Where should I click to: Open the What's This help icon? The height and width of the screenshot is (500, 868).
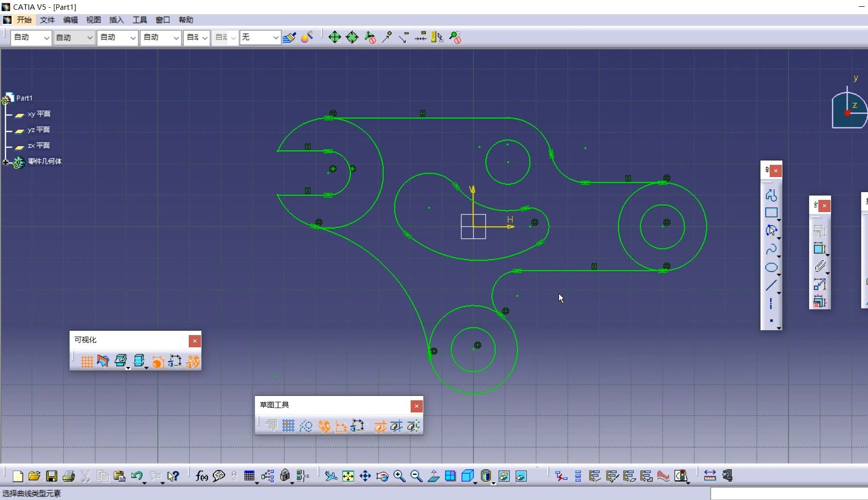pos(173,476)
